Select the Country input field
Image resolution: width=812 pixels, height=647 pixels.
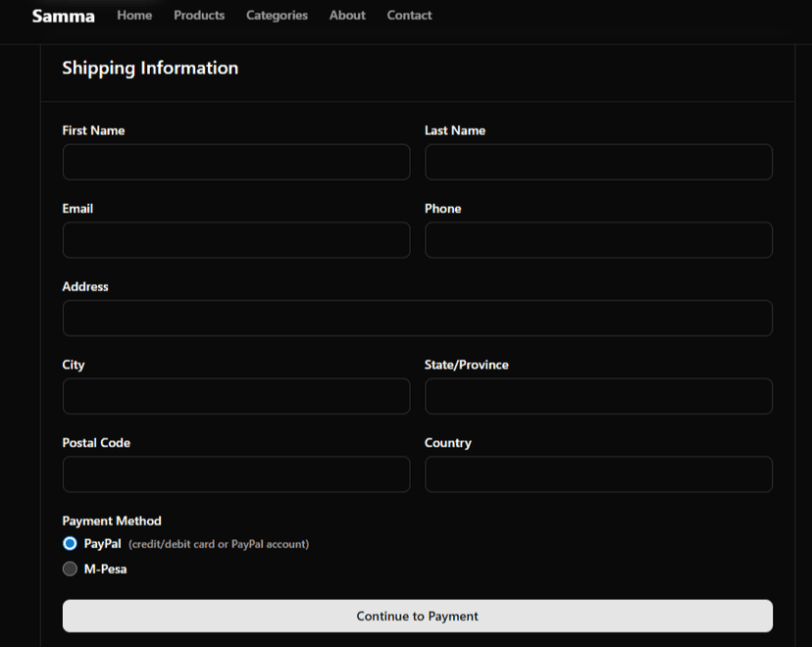(598, 474)
